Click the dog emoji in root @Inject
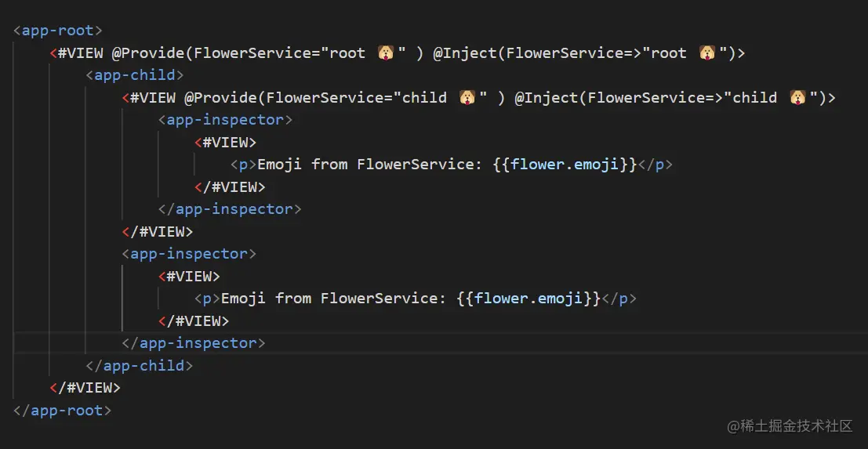 tap(706, 53)
